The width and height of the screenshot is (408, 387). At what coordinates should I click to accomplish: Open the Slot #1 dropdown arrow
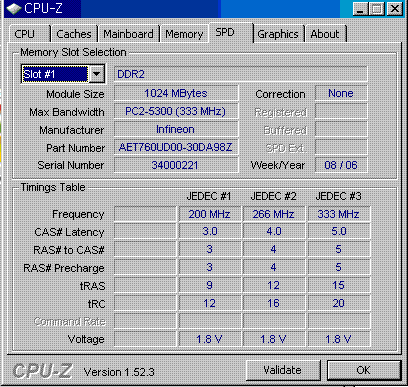(x=97, y=74)
